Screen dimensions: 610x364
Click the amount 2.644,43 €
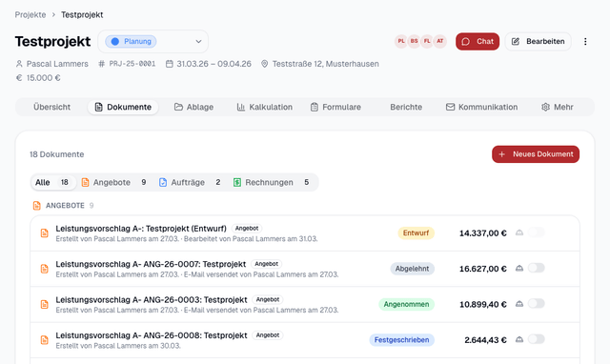coord(485,340)
